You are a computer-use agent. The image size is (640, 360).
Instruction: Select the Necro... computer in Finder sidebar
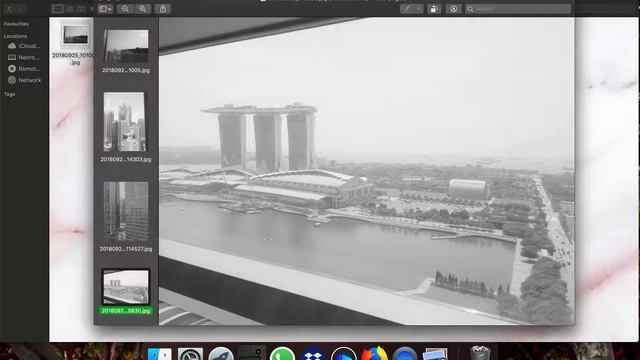[x=24, y=58]
